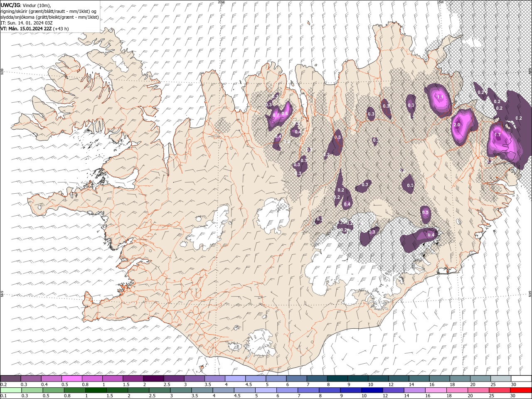This screenshot has height=399, width=532.
Task: Click the 15W longitude label
Action: pyautogui.click(x=440, y=2)
